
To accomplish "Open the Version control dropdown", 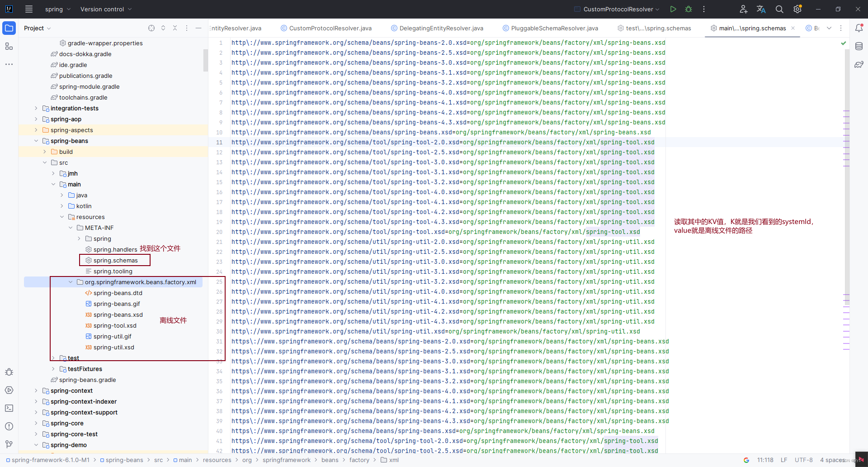I will tap(106, 9).
